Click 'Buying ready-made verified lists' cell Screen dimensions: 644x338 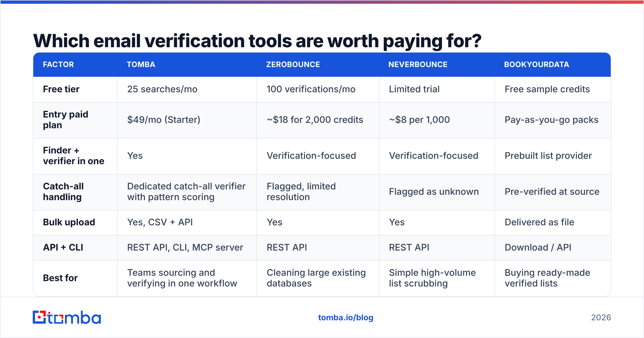547,278
